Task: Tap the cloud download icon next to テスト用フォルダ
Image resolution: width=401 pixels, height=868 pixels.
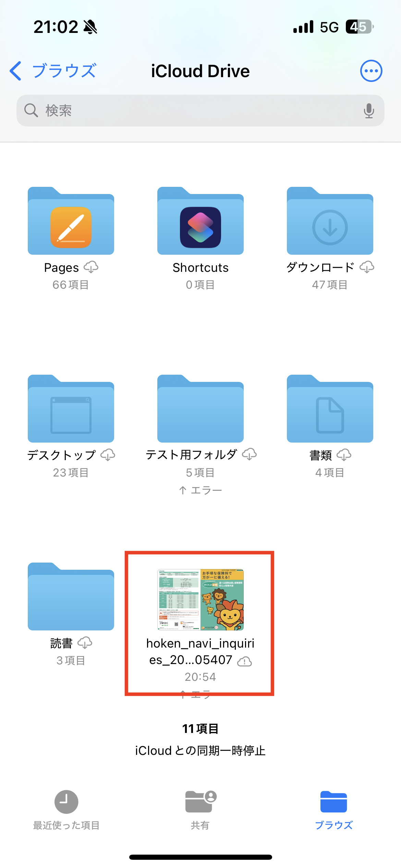Action: pos(250,454)
